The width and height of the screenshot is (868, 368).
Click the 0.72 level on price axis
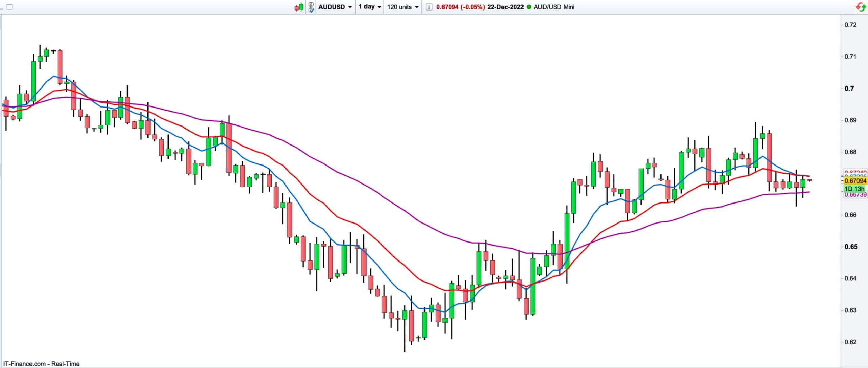[850, 25]
